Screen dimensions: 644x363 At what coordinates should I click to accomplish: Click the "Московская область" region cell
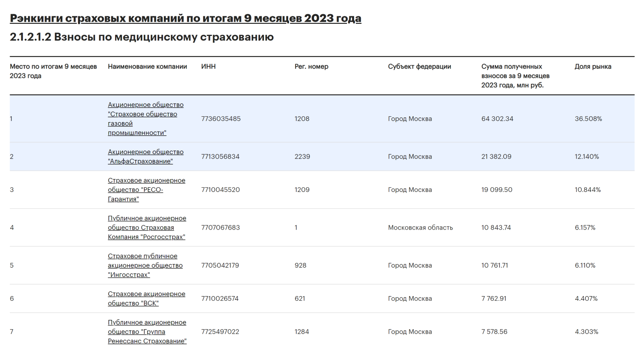click(420, 228)
